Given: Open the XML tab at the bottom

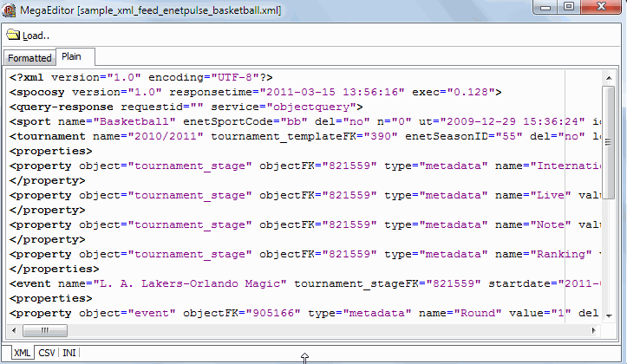Looking at the screenshot, I should pos(22,353).
